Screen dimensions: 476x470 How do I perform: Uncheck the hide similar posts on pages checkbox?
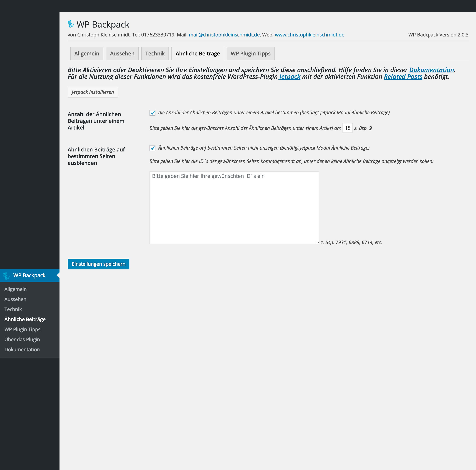point(152,148)
